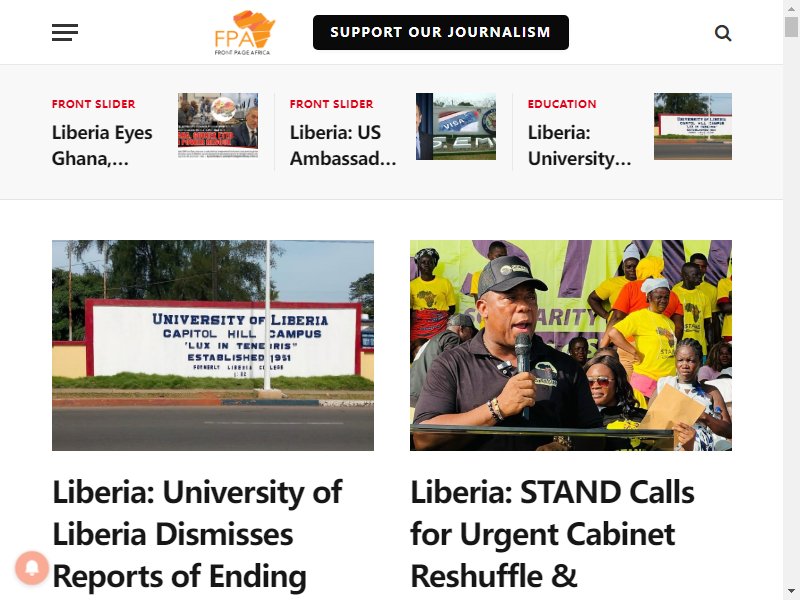Image resolution: width=800 pixels, height=600 pixels.
Task: Open the hamburger navigation menu
Action: 65,33
